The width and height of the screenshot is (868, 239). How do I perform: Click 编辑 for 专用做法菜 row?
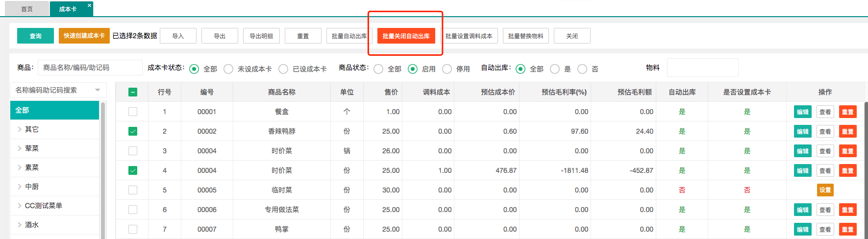pos(803,210)
